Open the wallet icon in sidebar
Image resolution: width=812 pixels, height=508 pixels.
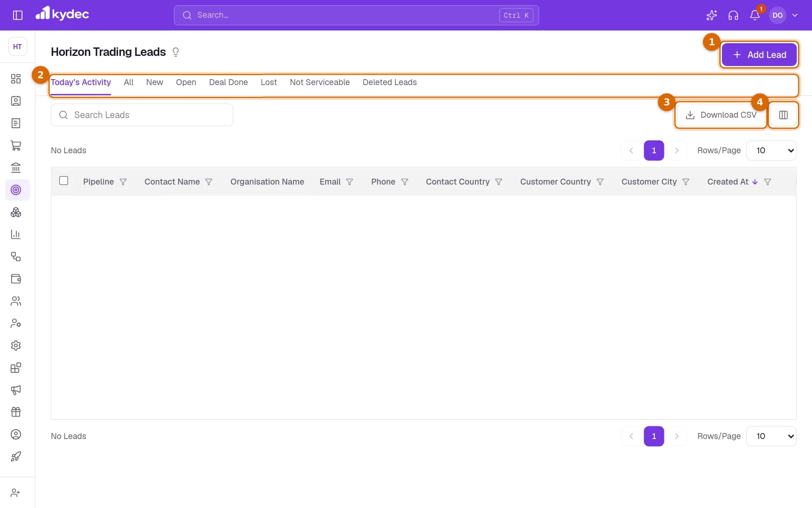tap(16, 279)
